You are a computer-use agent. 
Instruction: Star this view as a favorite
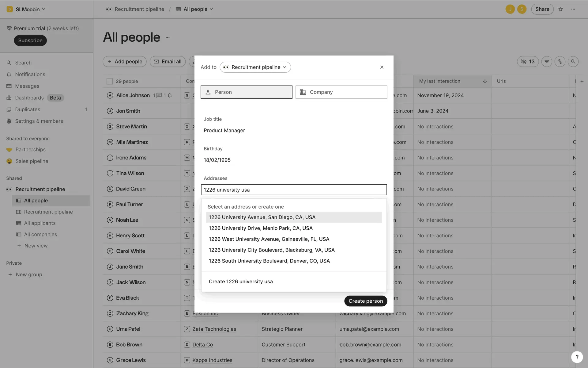coord(561,9)
